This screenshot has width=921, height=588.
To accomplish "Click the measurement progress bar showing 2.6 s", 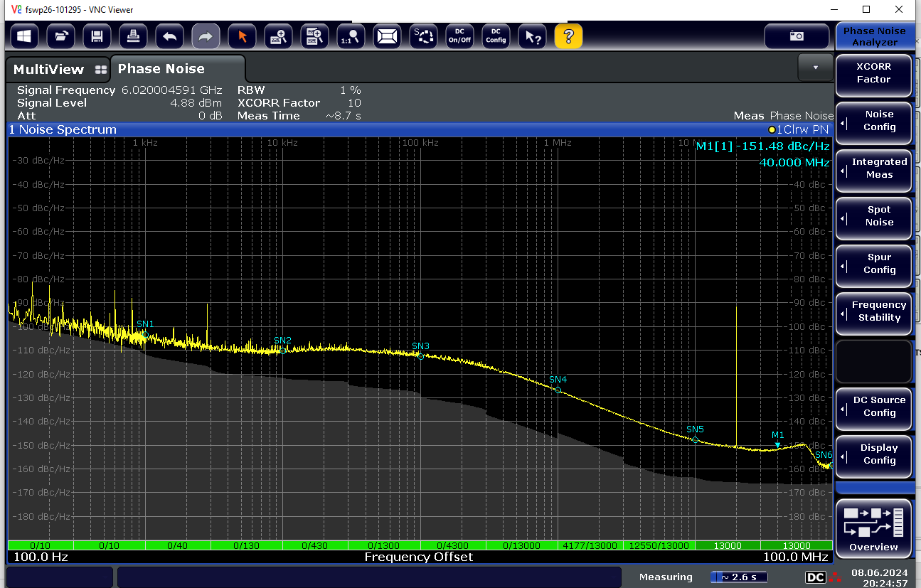I will click(x=739, y=577).
